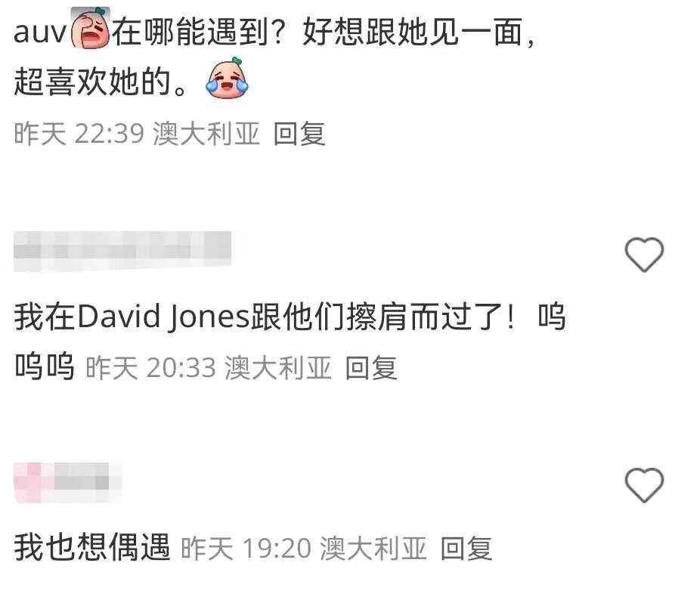Click 澳大利亚 location next to 22:39
The image size is (700, 603).
[x=206, y=134]
